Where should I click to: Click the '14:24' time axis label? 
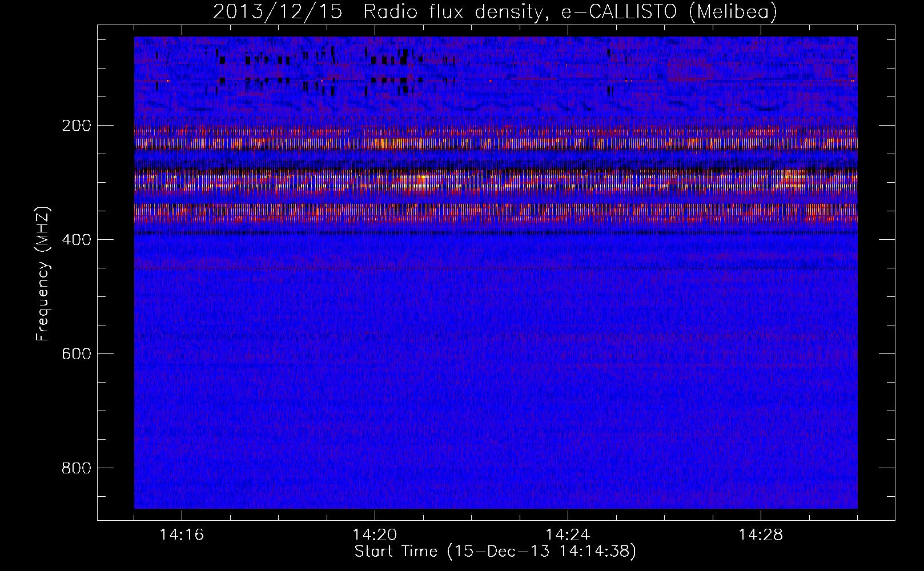coord(568,535)
